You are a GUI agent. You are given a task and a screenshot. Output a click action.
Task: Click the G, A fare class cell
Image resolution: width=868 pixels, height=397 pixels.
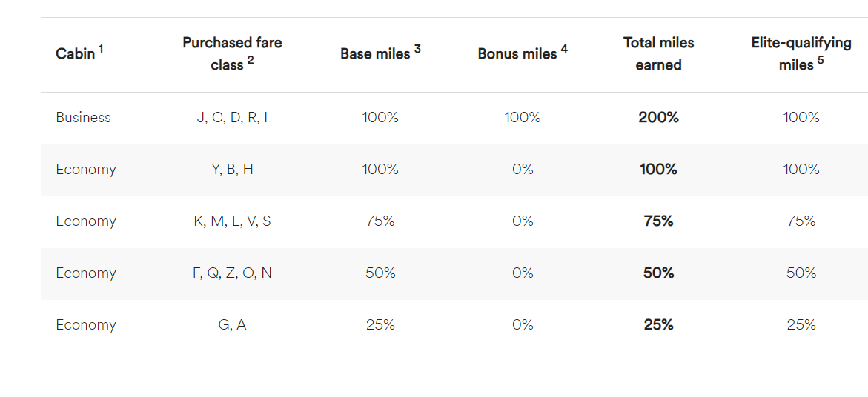232,325
